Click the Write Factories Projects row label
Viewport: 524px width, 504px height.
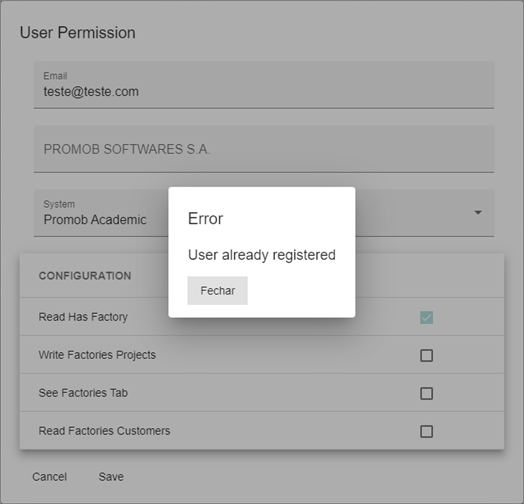coord(97,355)
